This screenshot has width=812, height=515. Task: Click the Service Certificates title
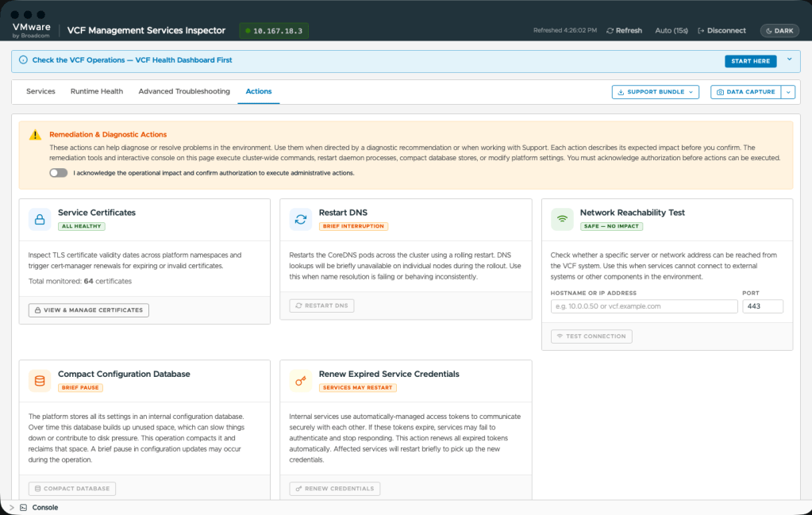96,212
